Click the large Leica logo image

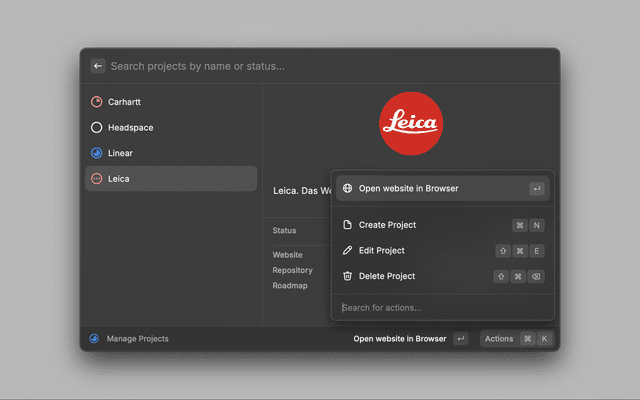[x=411, y=122]
